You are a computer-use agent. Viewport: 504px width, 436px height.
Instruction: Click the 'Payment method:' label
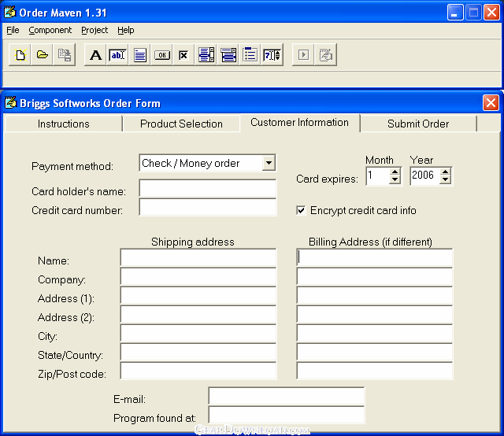tap(72, 166)
